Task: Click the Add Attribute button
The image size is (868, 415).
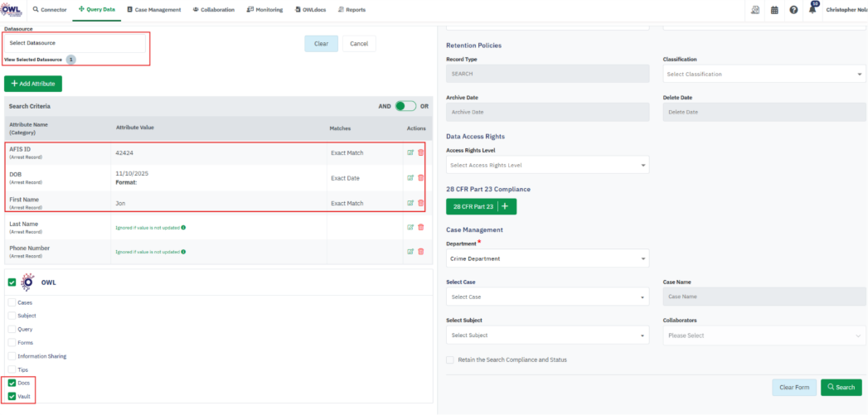Action: 33,84
